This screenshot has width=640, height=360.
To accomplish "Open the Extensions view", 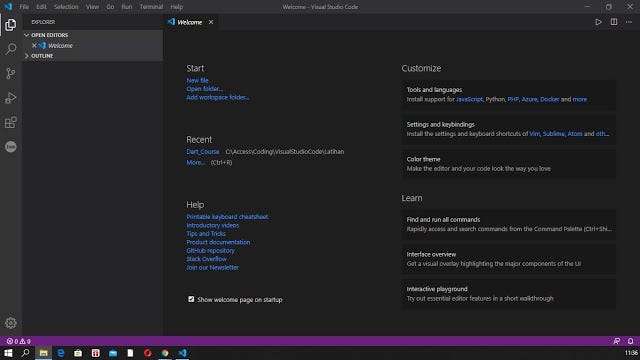I will coord(11,122).
